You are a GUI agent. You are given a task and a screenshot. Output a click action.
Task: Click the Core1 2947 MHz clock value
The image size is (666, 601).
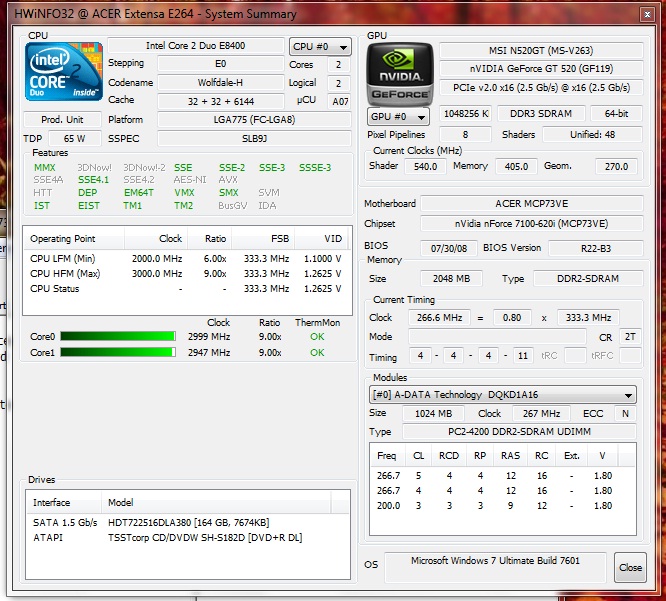tap(209, 353)
